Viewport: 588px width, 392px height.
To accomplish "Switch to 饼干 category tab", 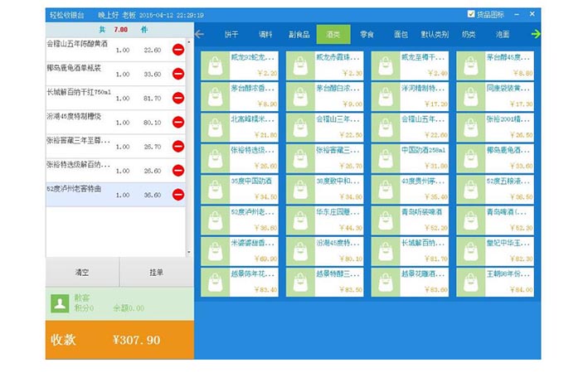I will click(x=231, y=35).
